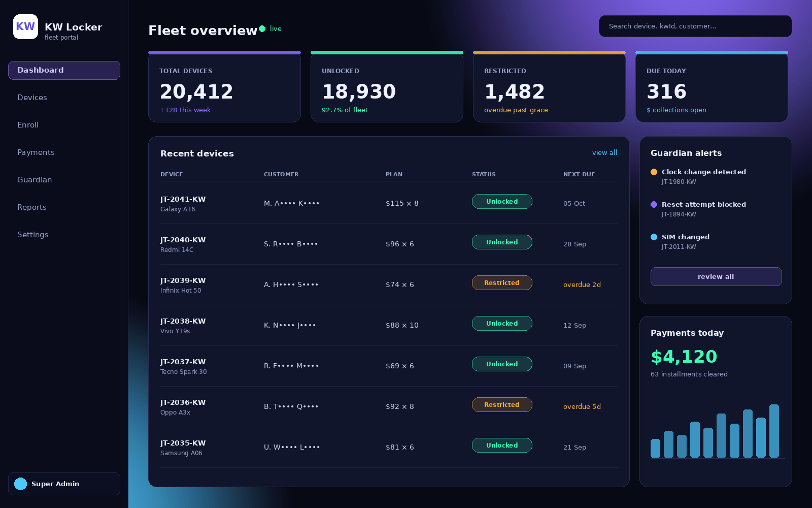Click the purple Reset attempt blocked alert dot

click(x=654, y=204)
